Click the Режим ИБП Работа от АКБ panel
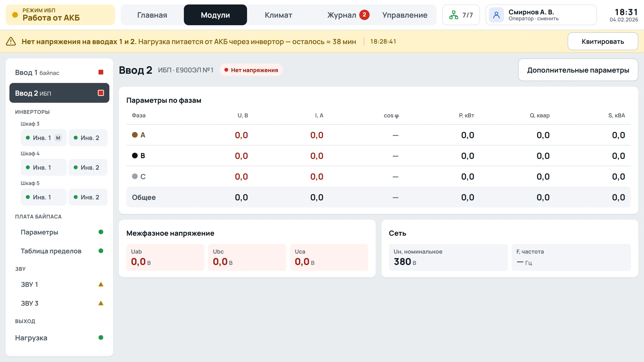 tap(60, 15)
